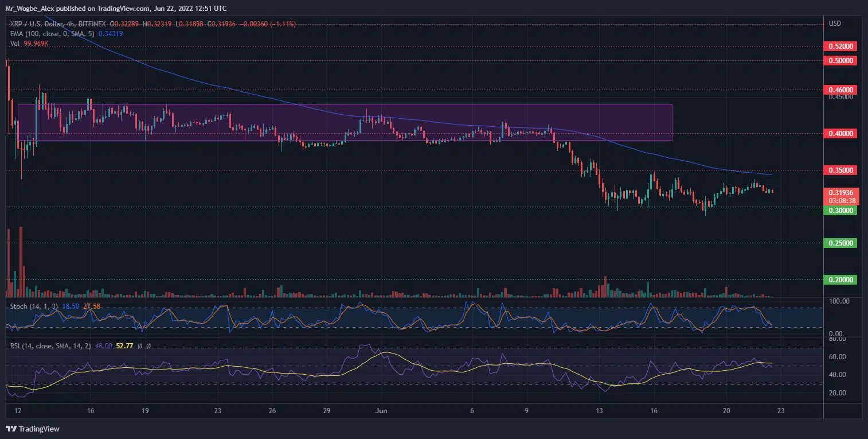This screenshot has height=439, width=868.
Task: Click the TradingView logo in bottom corner
Action: click(x=33, y=429)
